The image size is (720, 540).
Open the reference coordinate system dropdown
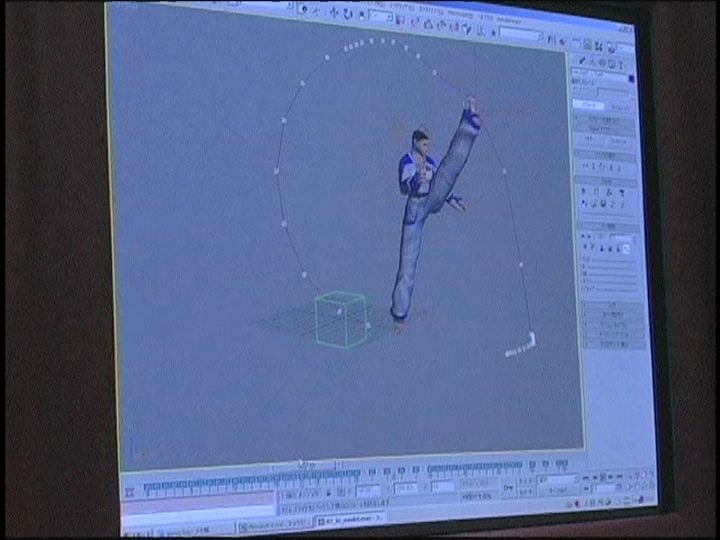381,17
